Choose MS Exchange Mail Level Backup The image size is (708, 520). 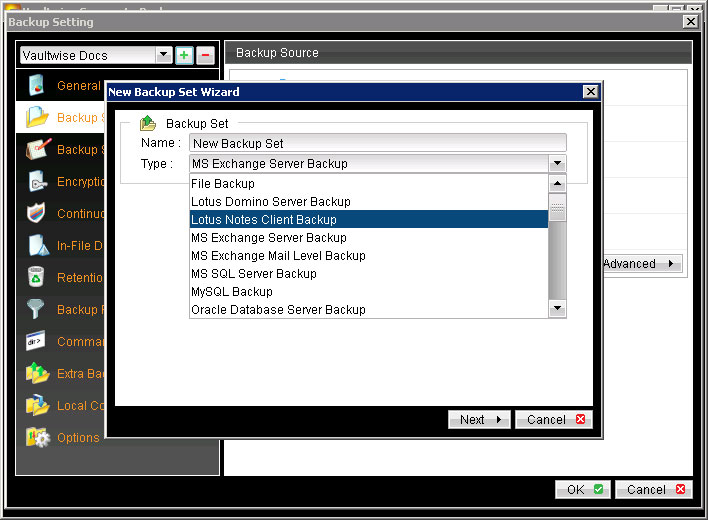click(x=368, y=255)
